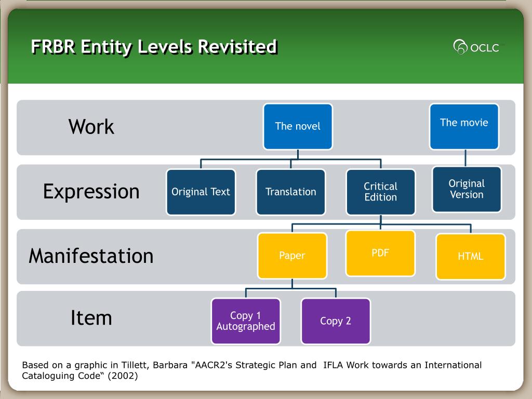Viewport: 532px width, 399px height.
Task: Select the 'Copy 1 Autographed' item box
Action: [246, 321]
